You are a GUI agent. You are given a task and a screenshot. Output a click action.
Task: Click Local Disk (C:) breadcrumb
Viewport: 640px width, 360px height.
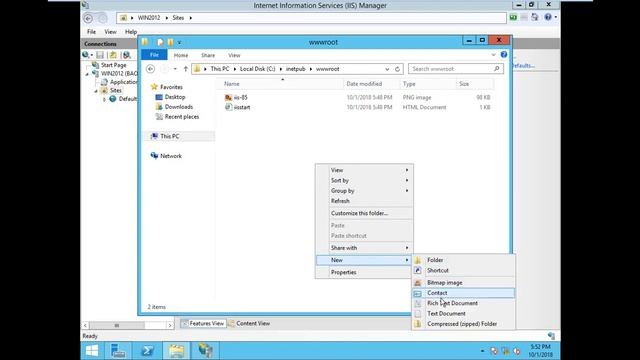[x=258, y=69]
